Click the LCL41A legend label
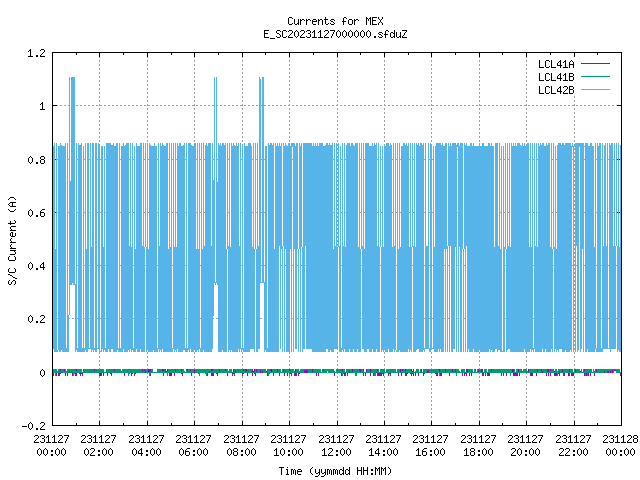Image resolution: width=640 pixels, height=480 pixels. [x=556, y=64]
